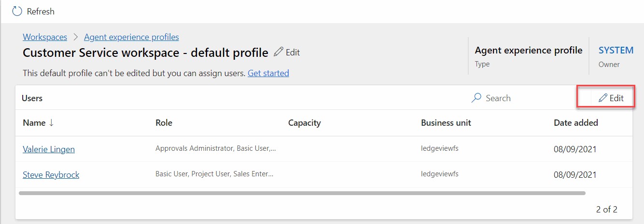Open Agent experience profiles breadcrumb
The width and height of the screenshot is (644, 224).
pyautogui.click(x=131, y=37)
